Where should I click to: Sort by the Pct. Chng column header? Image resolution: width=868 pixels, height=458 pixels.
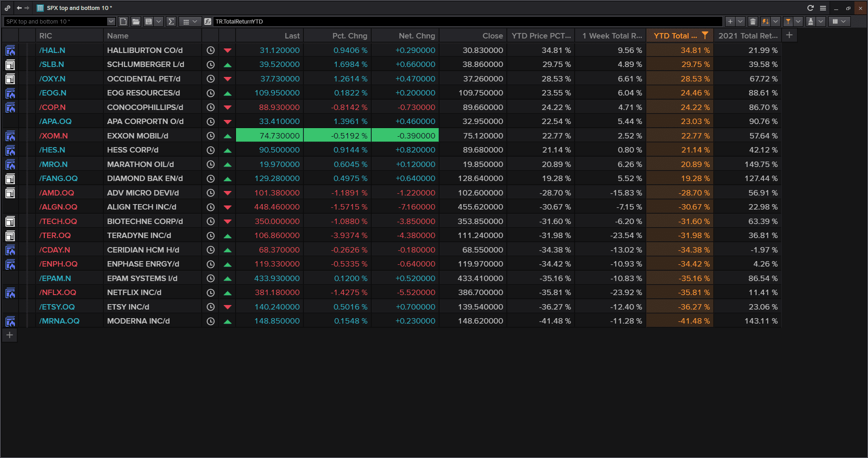click(337, 36)
